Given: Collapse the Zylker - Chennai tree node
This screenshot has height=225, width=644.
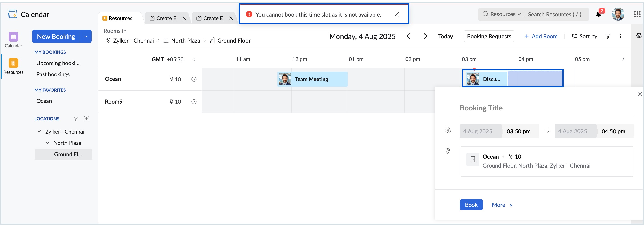Looking at the screenshot, I should point(39,131).
